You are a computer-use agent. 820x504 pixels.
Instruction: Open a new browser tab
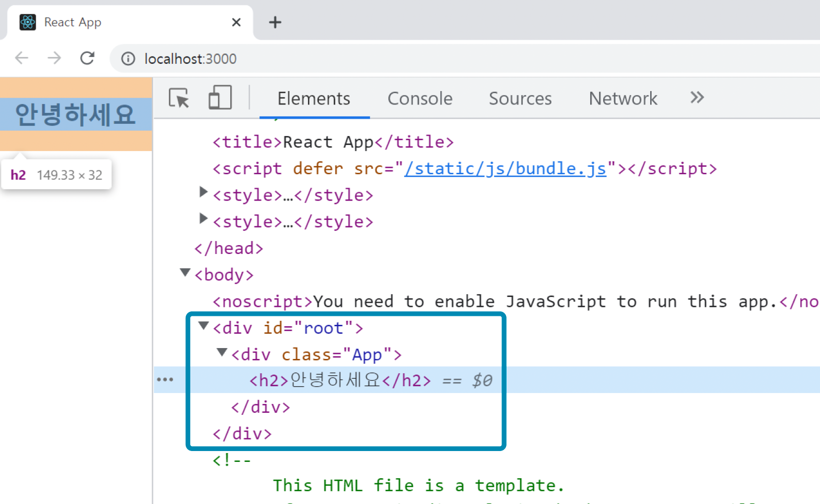point(275,22)
